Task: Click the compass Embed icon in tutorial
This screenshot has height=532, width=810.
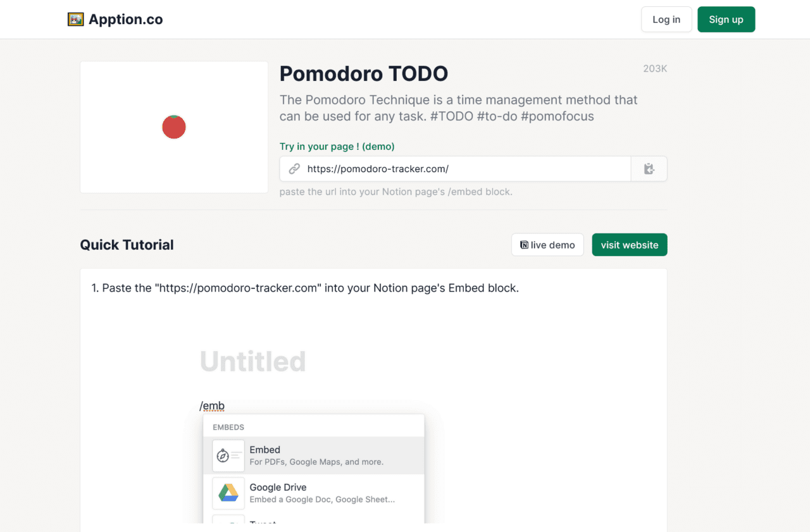Action: [x=223, y=455]
